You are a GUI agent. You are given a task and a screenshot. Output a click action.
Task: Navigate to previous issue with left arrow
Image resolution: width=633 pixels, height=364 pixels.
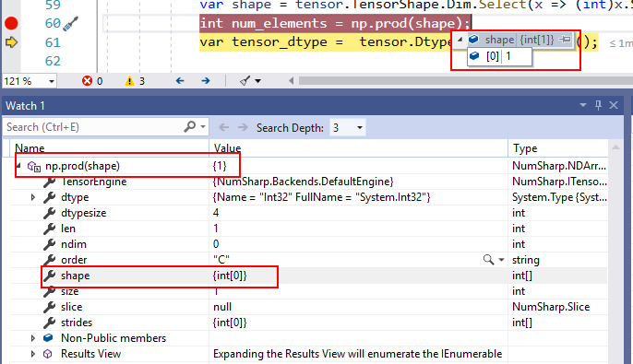click(180, 80)
